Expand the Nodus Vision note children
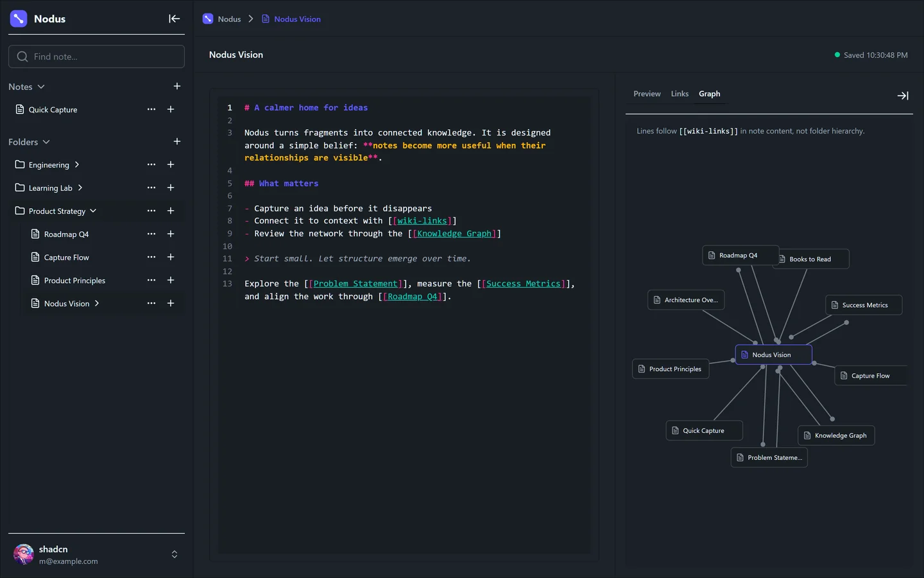The image size is (924, 578). tap(97, 303)
